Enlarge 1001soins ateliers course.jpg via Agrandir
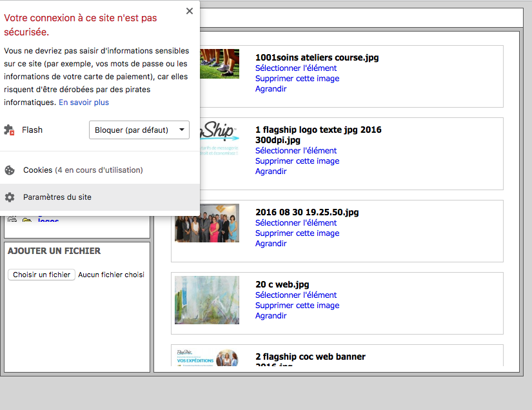 (271, 89)
